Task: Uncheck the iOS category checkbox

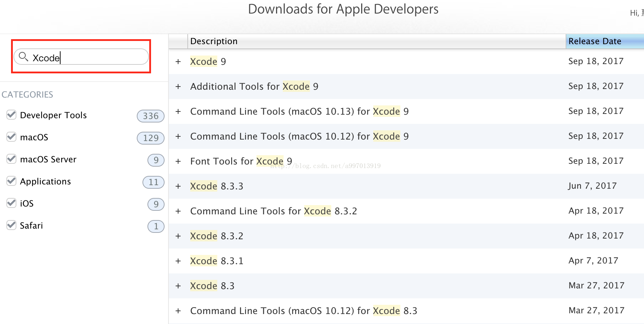Action: pyautogui.click(x=11, y=203)
